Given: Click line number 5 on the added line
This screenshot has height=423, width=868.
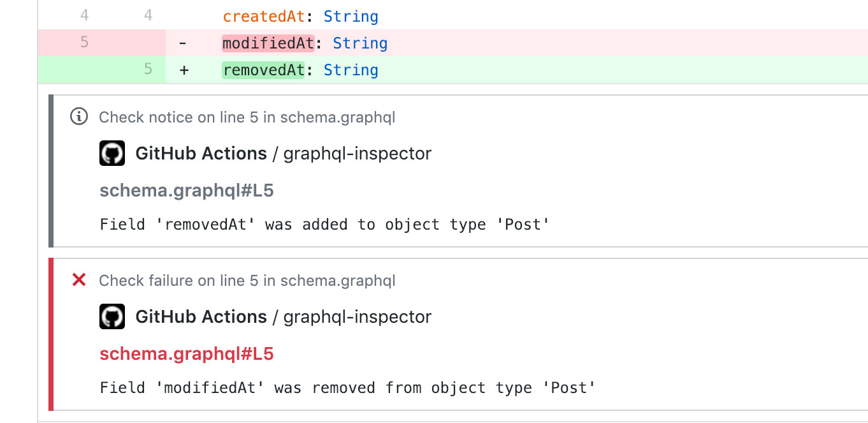Looking at the screenshot, I should (x=147, y=70).
